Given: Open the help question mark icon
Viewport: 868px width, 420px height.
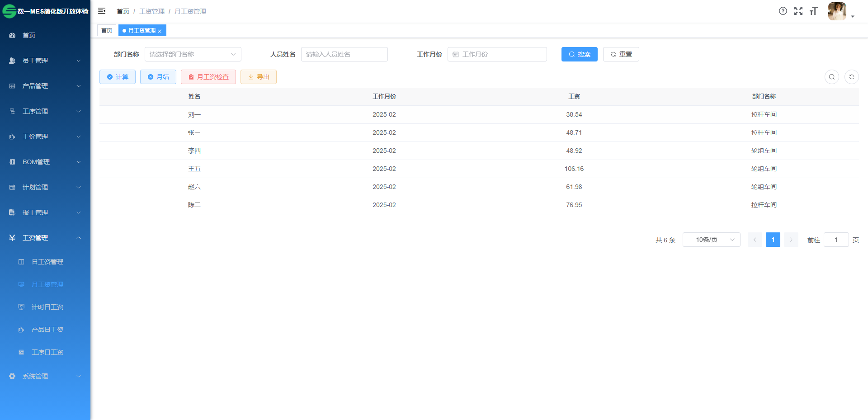Looking at the screenshot, I should tap(783, 11).
